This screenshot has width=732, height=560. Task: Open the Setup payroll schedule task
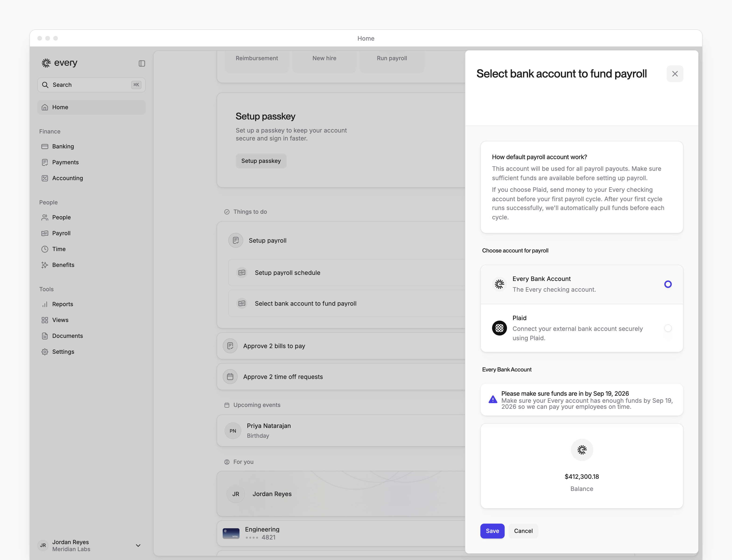(347, 272)
